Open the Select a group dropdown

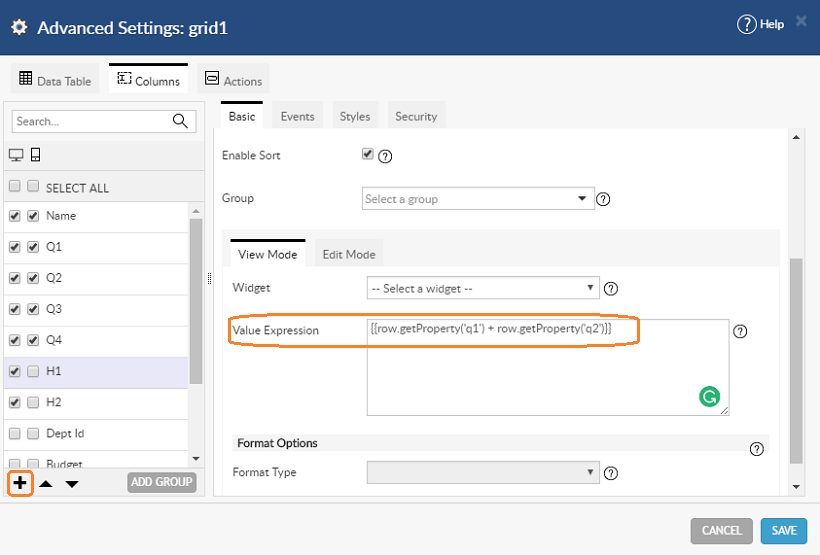[x=478, y=199]
